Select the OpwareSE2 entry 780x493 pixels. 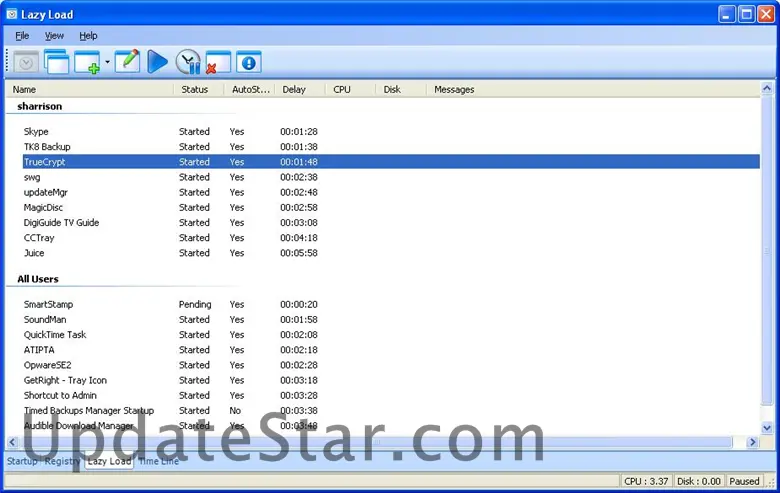47,365
